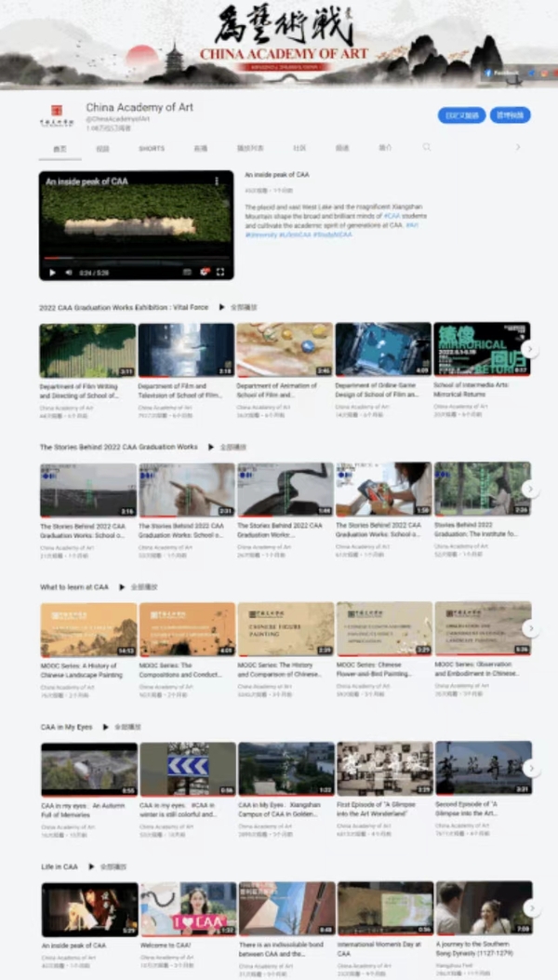The height and width of the screenshot is (980, 558).
Task: Seek using the featured video progress bar
Action: (x=135, y=262)
